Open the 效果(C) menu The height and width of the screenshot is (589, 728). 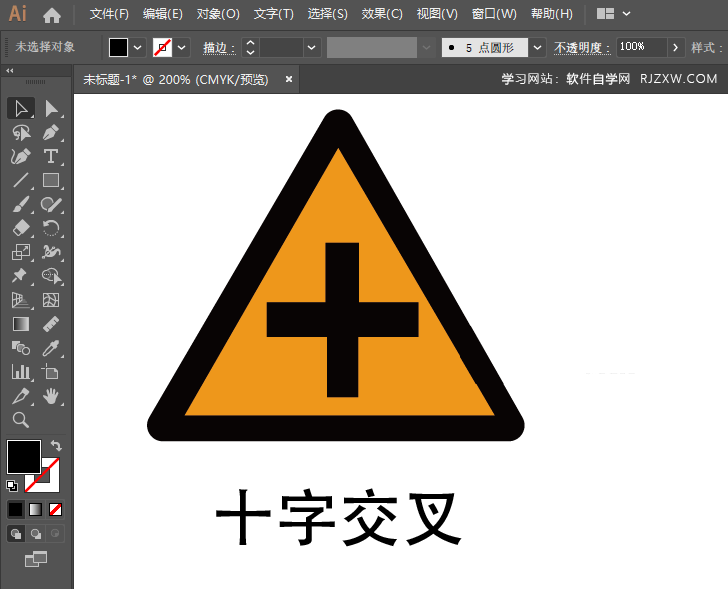click(x=382, y=14)
